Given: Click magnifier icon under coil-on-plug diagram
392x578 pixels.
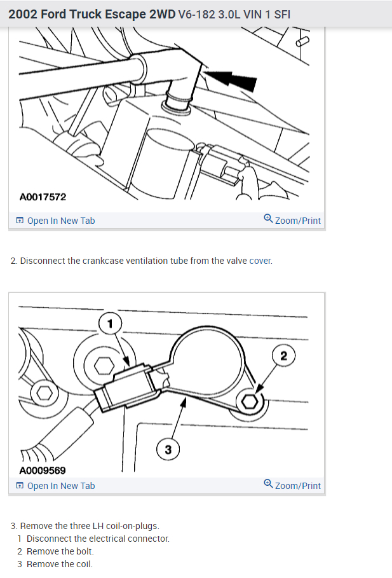Looking at the screenshot, I should click(x=268, y=483).
